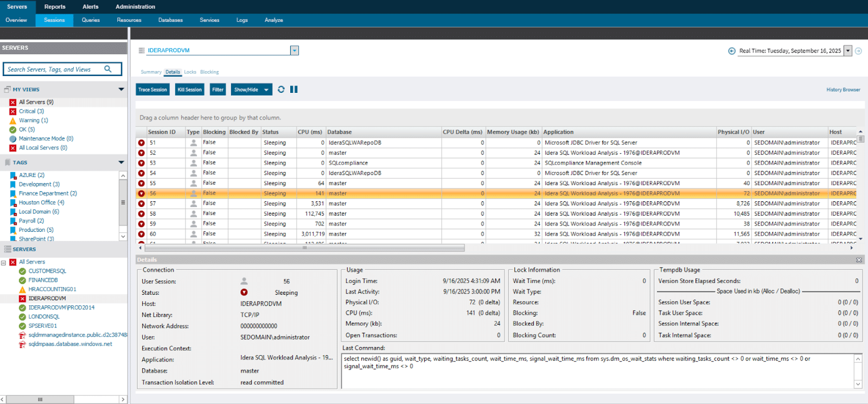Click status icon for session 58
This screenshot has width=868, height=404.
pos(142,214)
